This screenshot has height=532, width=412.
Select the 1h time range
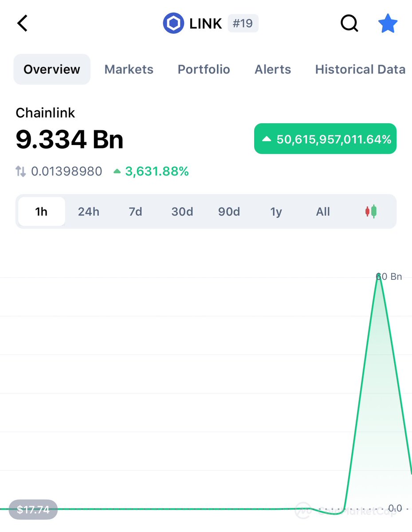41,211
